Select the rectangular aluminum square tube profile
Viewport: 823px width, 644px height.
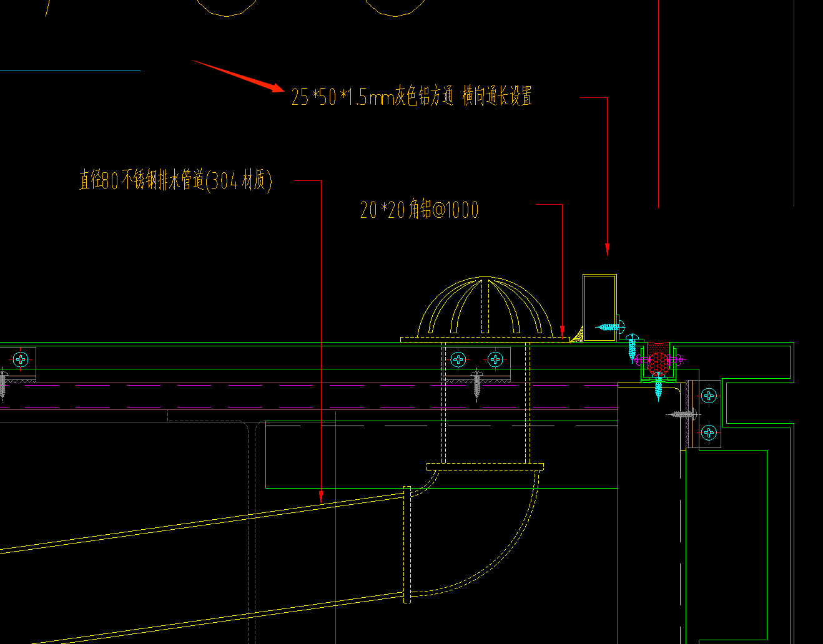pyautogui.click(x=599, y=308)
